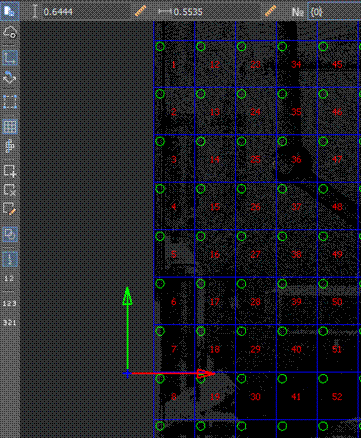Select grid cell number 14
This screenshot has width=361, height=439.
click(215, 159)
